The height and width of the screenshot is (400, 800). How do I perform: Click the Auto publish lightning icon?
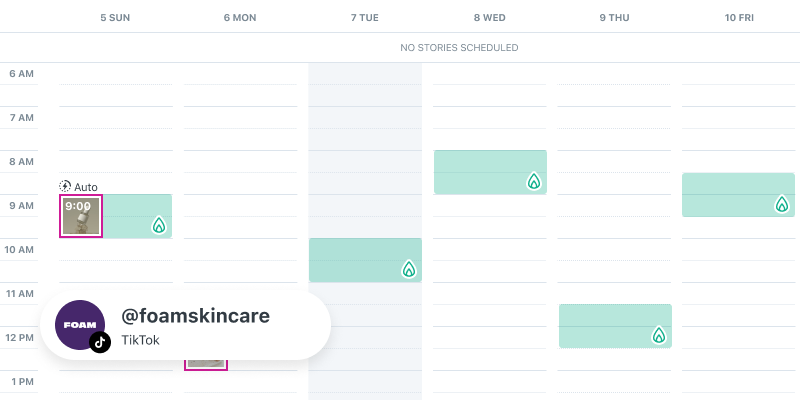pyautogui.click(x=66, y=186)
